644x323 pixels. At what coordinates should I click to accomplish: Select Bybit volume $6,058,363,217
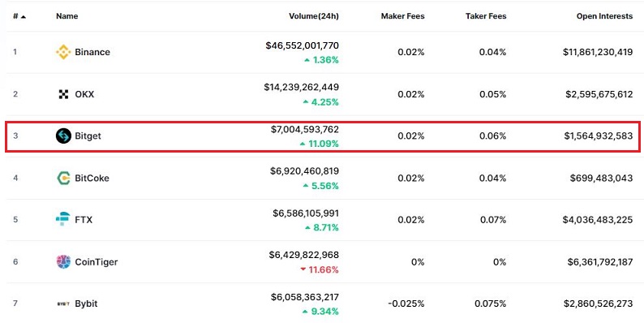[x=305, y=297]
